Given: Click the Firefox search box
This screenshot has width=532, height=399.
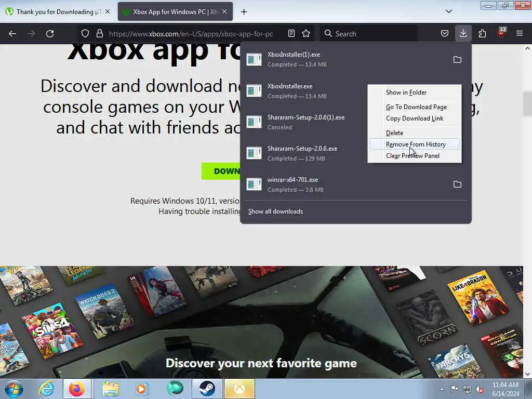Looking at the screenshot, I should (369, 34).
